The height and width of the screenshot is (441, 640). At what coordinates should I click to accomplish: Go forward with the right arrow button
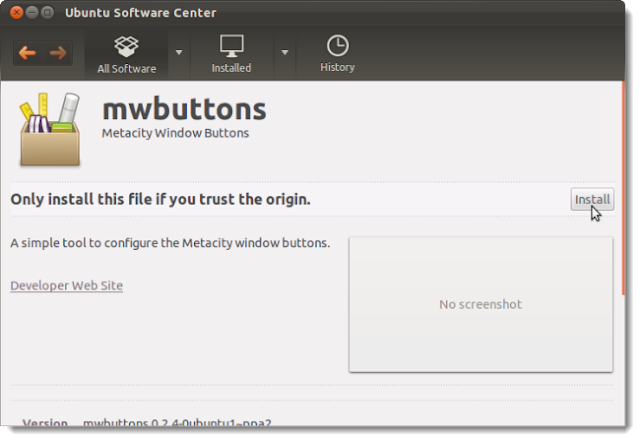click(58, 53)
